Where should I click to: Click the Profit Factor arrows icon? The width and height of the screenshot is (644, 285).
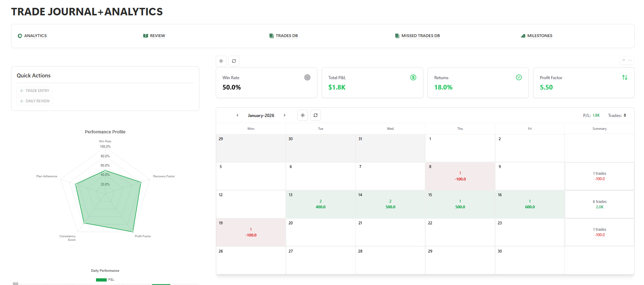click(x=625, y=77)
